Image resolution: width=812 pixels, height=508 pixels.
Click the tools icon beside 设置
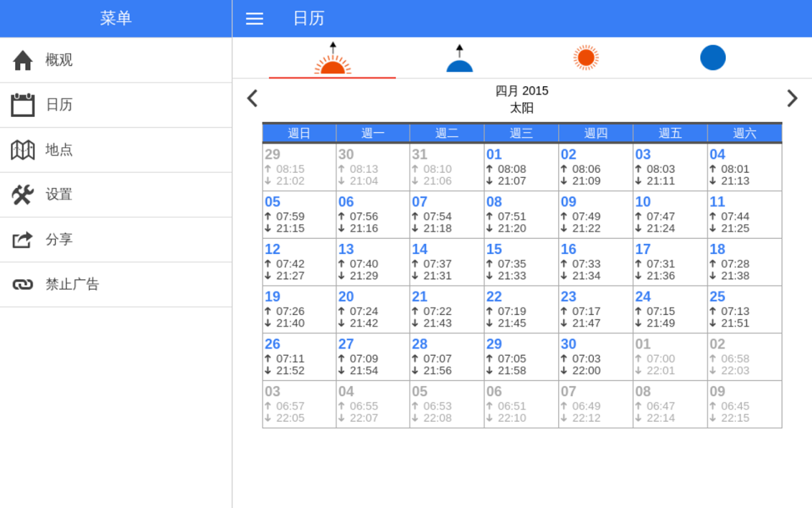tap(23, 195)
